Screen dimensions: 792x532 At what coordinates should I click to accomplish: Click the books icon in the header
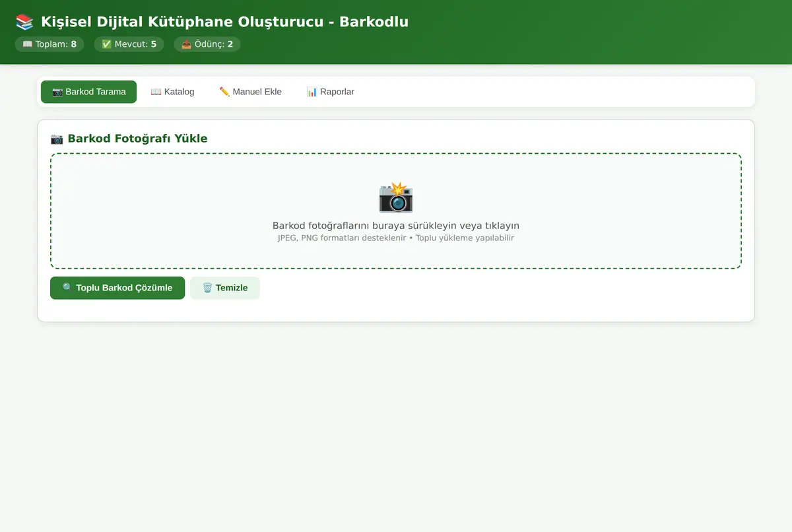click(x=24, y=22)
